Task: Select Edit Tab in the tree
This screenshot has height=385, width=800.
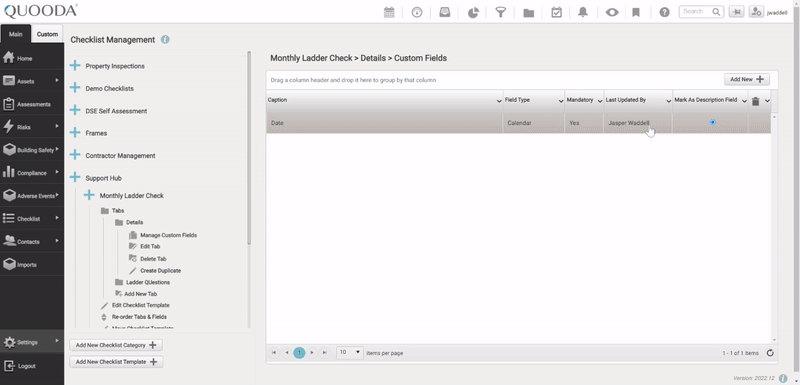Action: pos(150,246)
